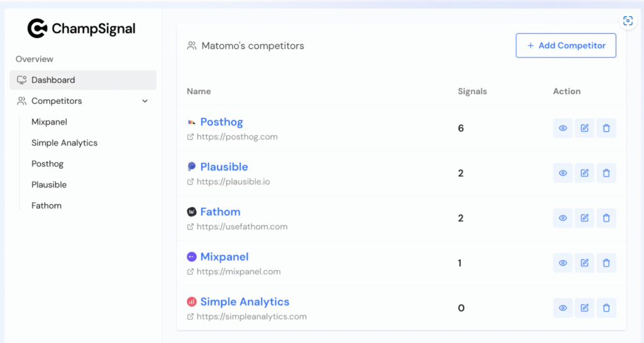Delete Plausible using the trash icon

click(x=606, y=173)
